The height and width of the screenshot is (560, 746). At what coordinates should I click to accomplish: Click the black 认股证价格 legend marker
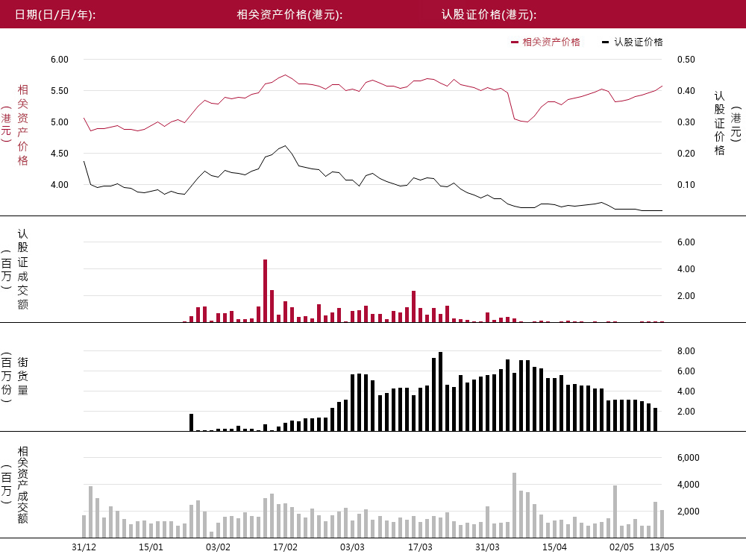click(605, 43)
